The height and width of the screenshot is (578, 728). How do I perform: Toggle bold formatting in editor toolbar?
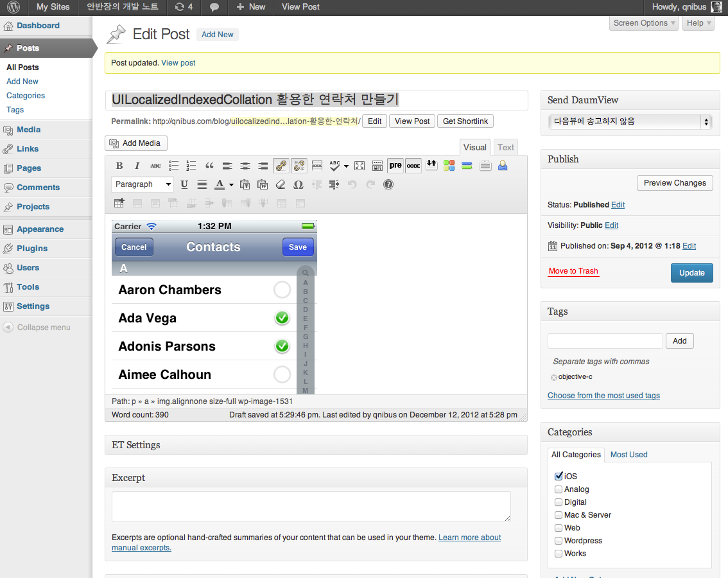119,166
